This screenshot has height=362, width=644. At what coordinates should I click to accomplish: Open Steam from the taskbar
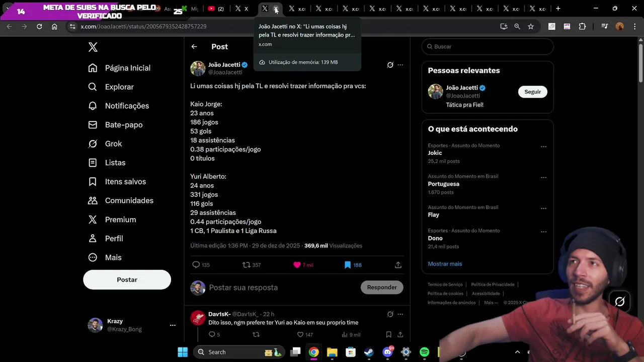369,352
